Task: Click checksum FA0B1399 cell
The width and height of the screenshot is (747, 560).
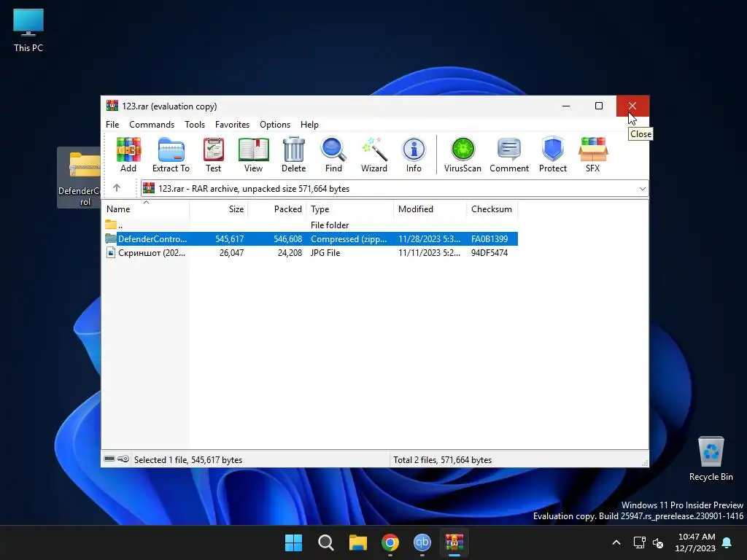Action: coord(489,238)
